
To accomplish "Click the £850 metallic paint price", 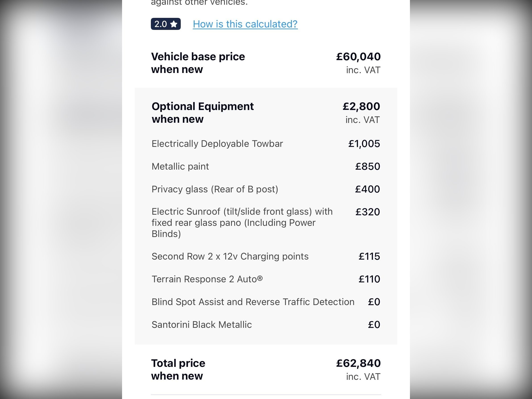I will [367, 166].
